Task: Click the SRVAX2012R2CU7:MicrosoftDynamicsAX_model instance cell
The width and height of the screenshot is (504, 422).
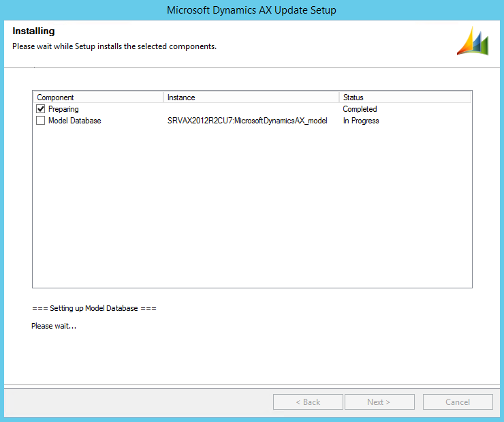Action: pos(247,121)
